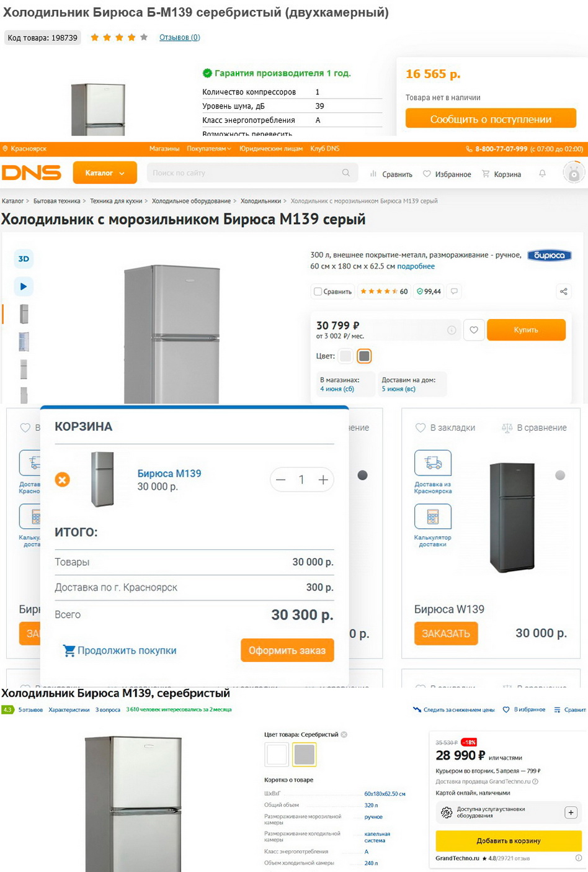Select the white Цвет товара swatch

pos(277,754)
